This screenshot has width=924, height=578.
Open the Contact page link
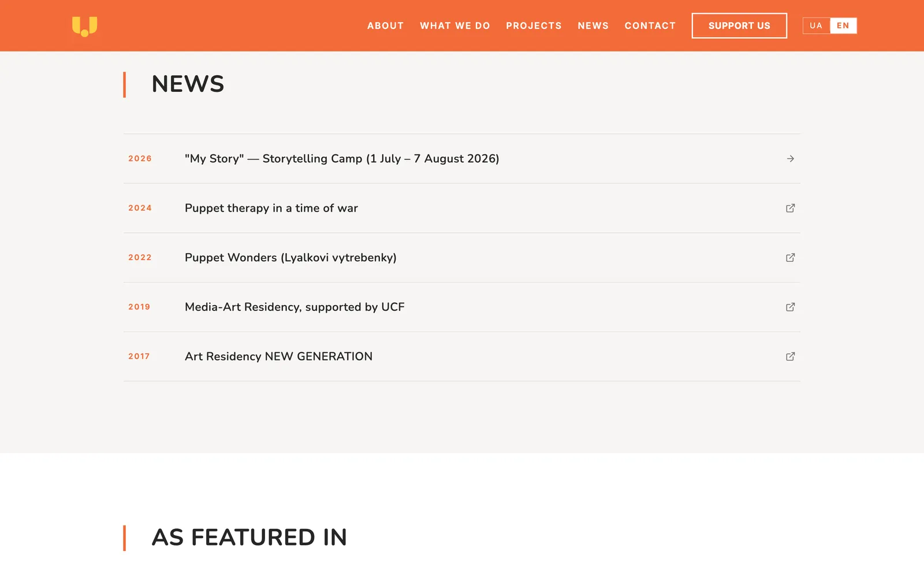coord(650,25)
